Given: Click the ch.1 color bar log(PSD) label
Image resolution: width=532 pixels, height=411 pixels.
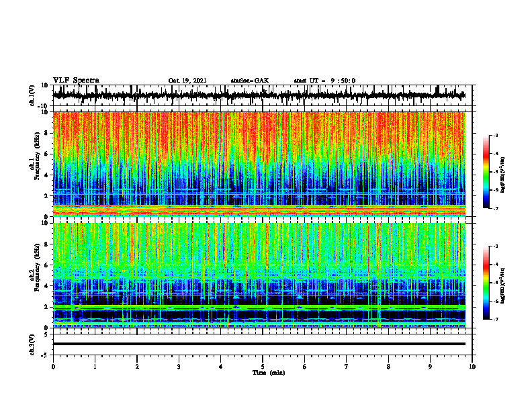Looking at the screenshot, I should pos(503,175).
